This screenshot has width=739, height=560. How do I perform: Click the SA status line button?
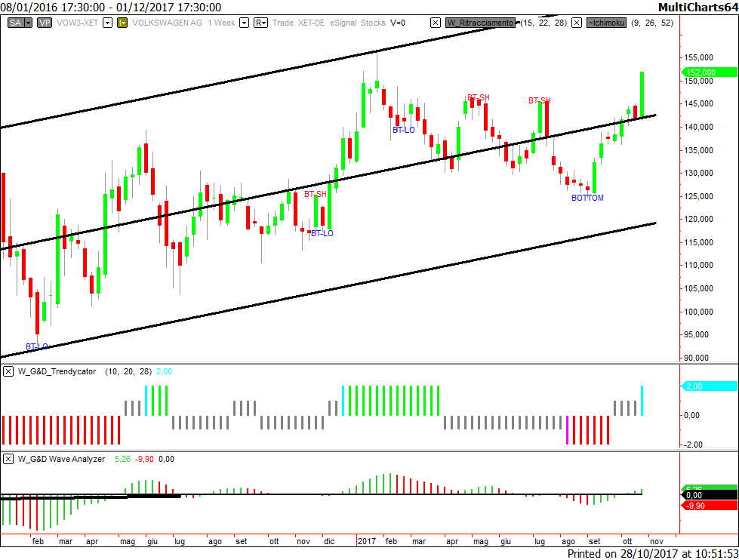[16, 23]
